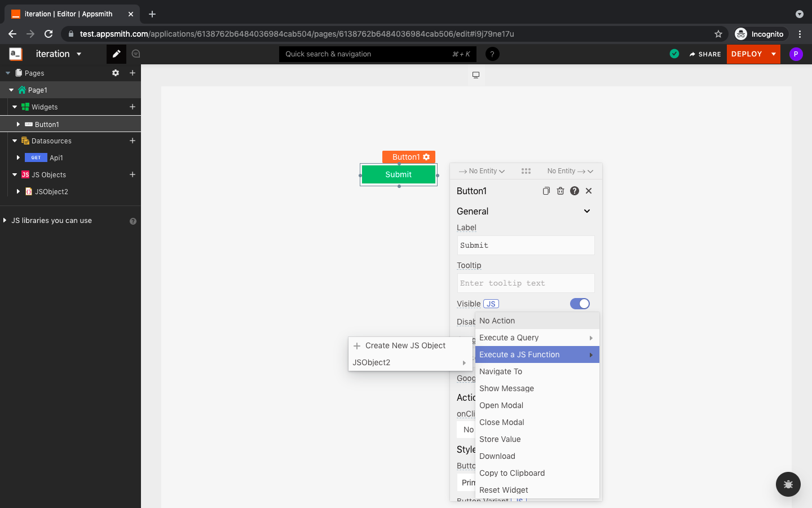Select Open Modal action

click(537, 405)
